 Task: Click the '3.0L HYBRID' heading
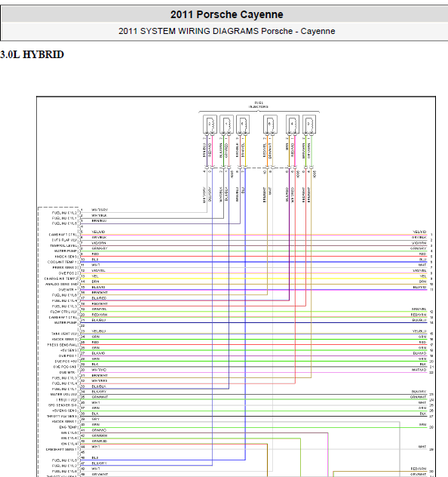coord(32,55)
